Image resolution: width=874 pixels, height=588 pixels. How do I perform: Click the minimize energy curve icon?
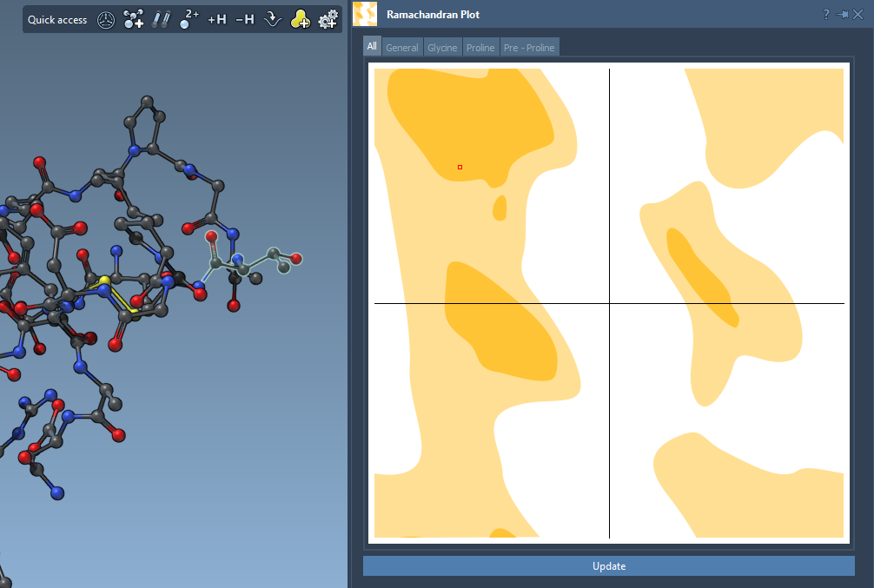[273, 20]
